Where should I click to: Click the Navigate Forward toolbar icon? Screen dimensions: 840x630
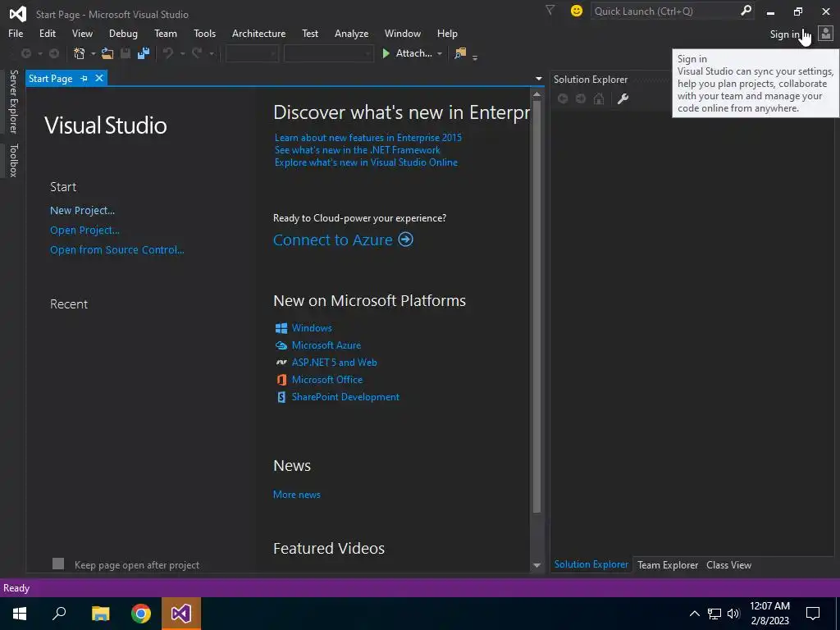pos(53,53)
